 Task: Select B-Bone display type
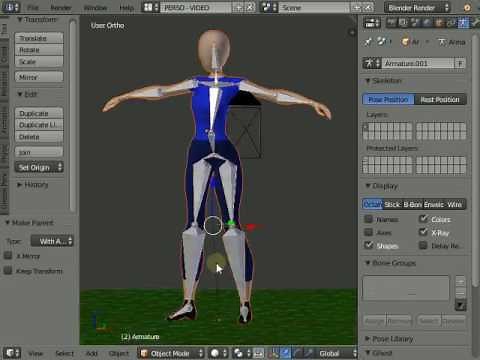413,204
